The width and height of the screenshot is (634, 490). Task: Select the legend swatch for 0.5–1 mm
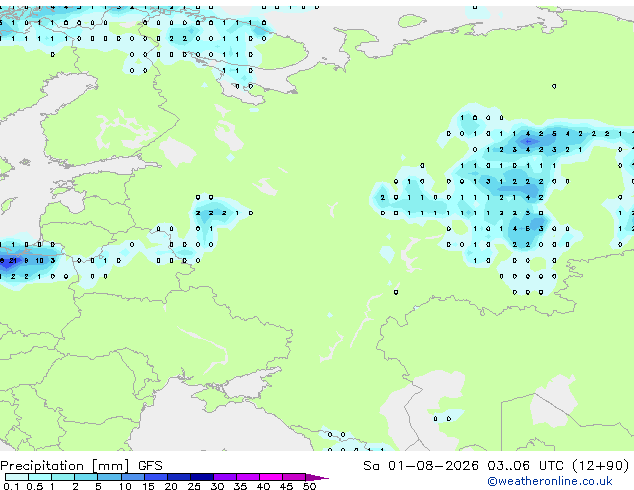click(x=40, y=477)
